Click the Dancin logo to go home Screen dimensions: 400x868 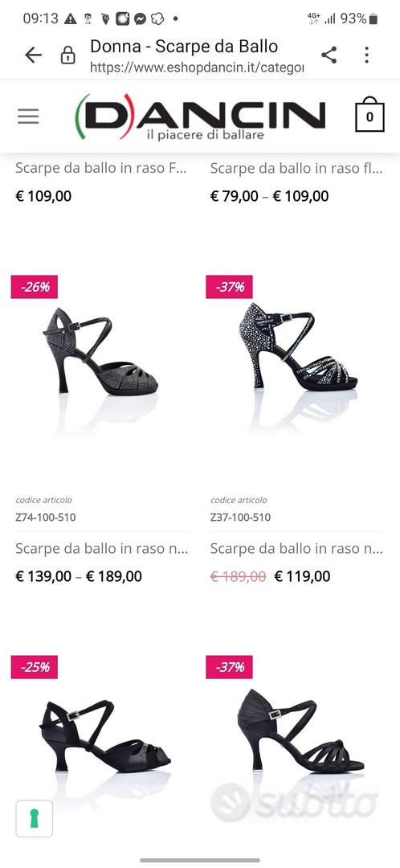click(200, 117)
